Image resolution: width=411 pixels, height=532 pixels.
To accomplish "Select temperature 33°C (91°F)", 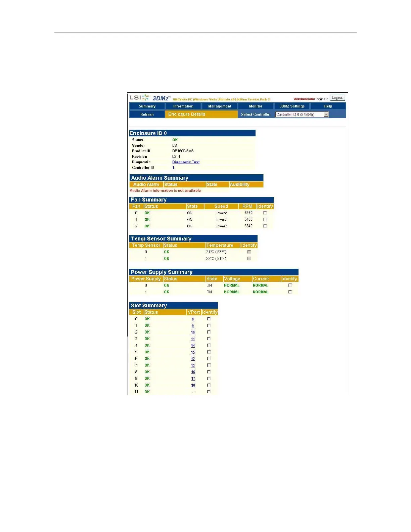I will coord(216,259).
